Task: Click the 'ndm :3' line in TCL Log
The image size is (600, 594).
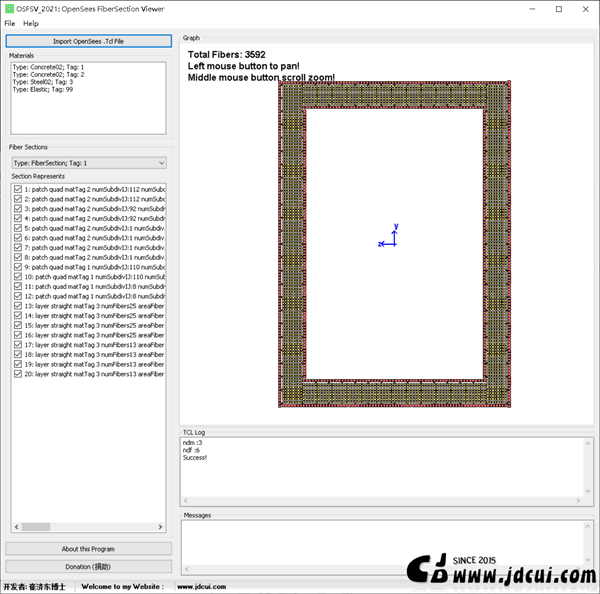Action: coord(192,442)
